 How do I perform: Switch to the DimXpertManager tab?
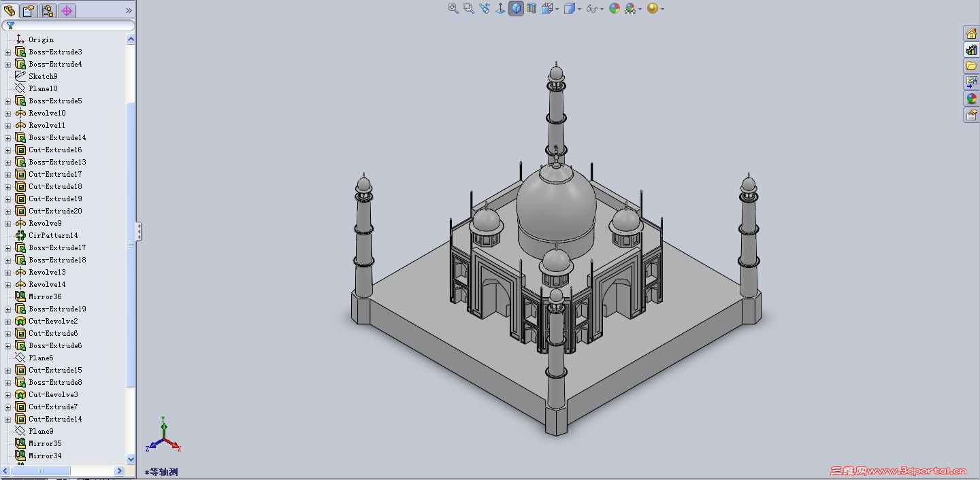[67, 10]
